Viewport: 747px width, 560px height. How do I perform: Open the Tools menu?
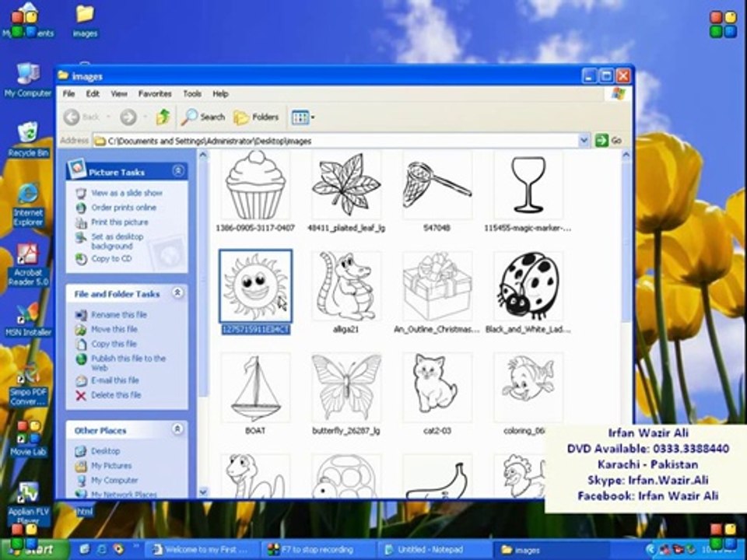click(x=192, y=94)
